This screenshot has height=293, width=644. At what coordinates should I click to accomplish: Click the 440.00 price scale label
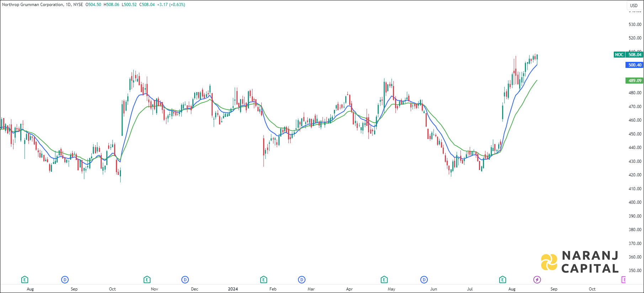pos(635,148)
